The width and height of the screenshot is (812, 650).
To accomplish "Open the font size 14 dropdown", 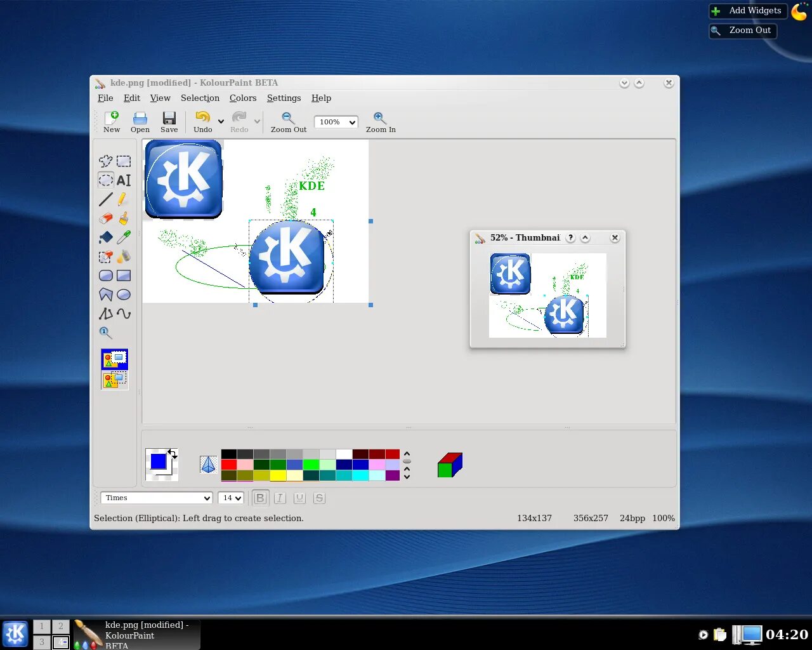I will point(231,498).
